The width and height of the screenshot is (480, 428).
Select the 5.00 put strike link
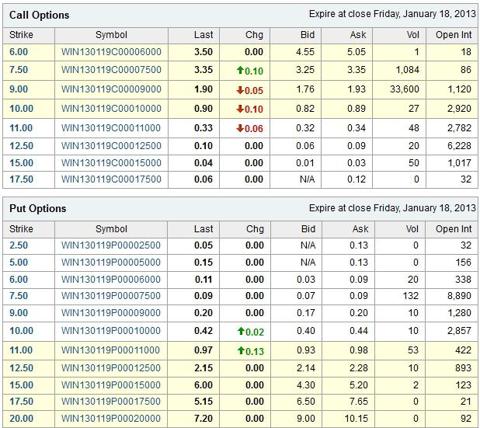(19, 262)
